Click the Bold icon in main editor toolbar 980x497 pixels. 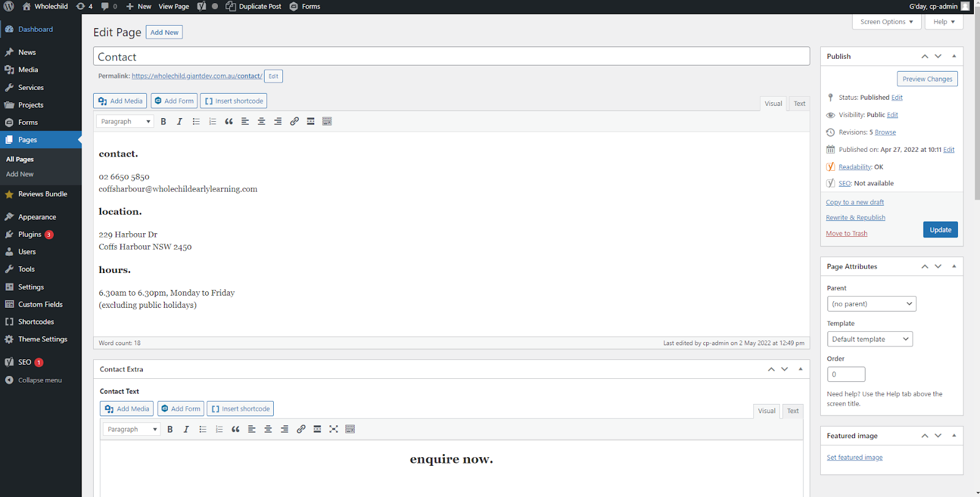(164, 122)
